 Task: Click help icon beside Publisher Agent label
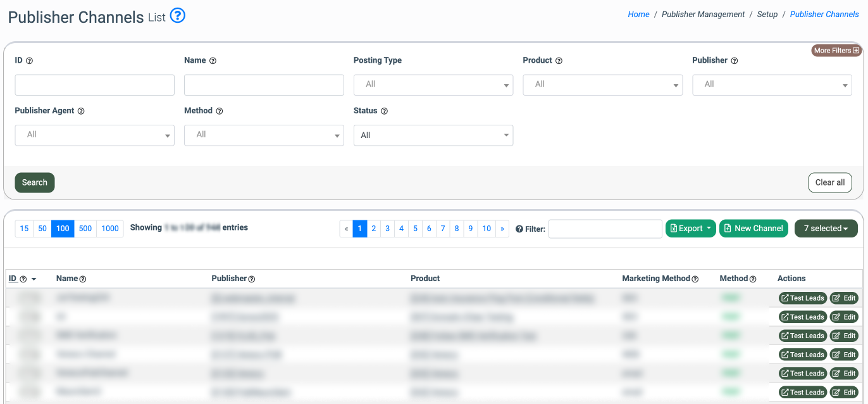tap(81, 111)
